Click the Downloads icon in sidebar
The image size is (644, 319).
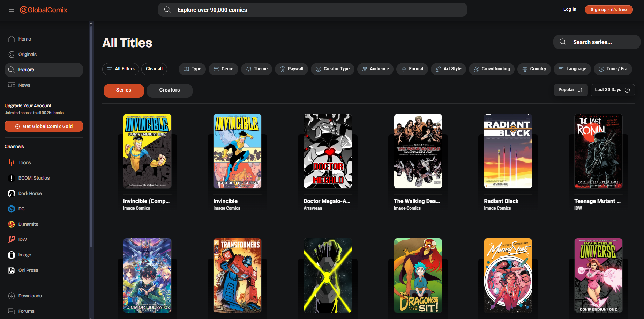click(x=12, y=296)
